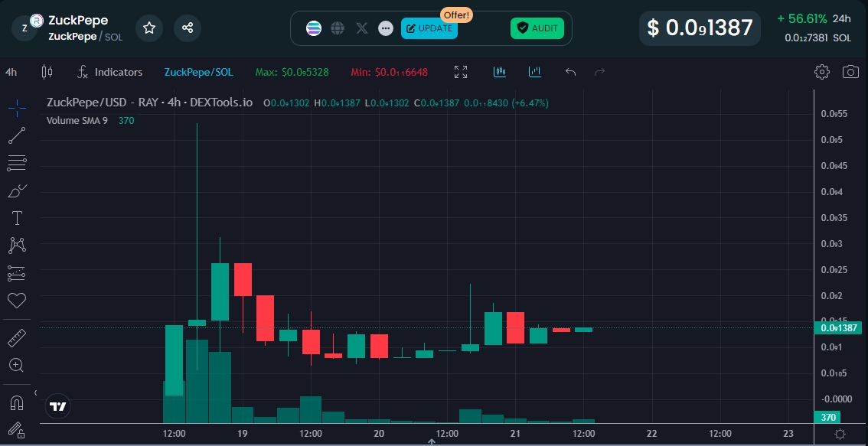Screen dimensions: 868x446
Task: Collapse the drawing toolbar with small arrow
Action: point(35,393)
